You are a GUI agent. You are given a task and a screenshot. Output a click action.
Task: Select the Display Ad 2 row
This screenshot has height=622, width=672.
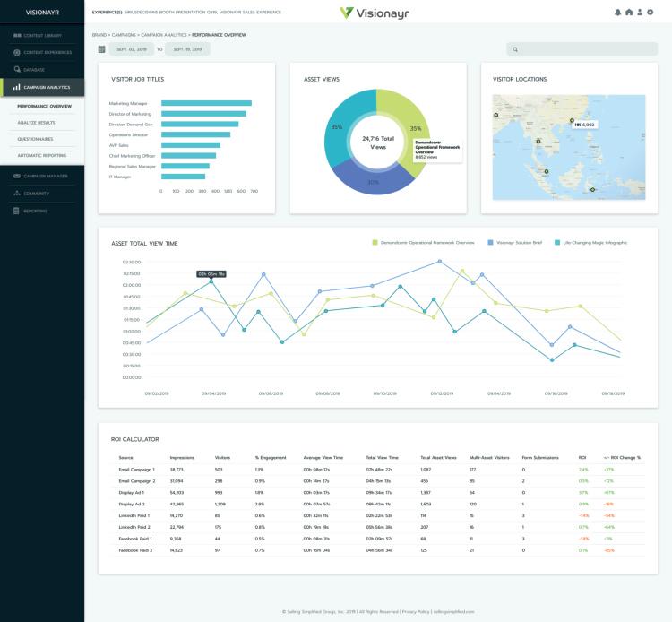click(x=377, y=504)
